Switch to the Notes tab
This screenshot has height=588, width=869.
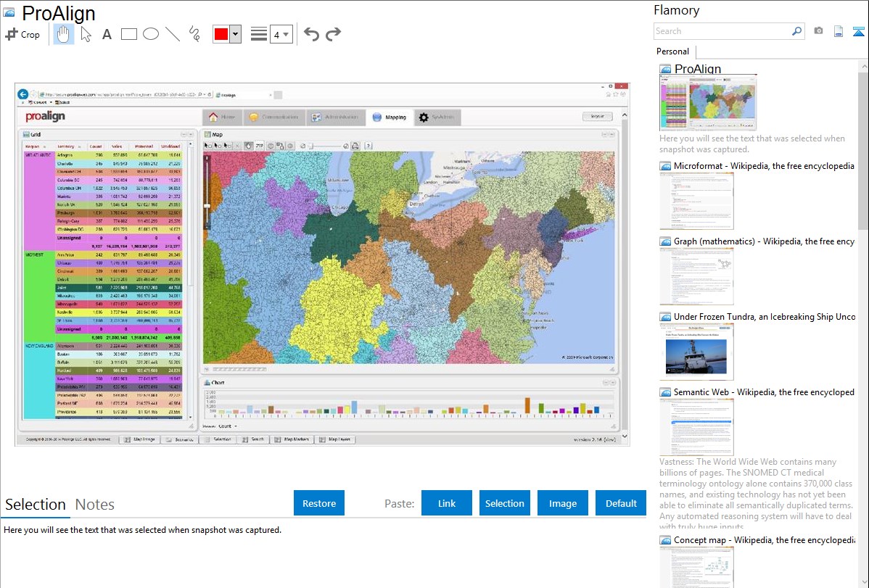pyautogui.click(x=95, y=505)
